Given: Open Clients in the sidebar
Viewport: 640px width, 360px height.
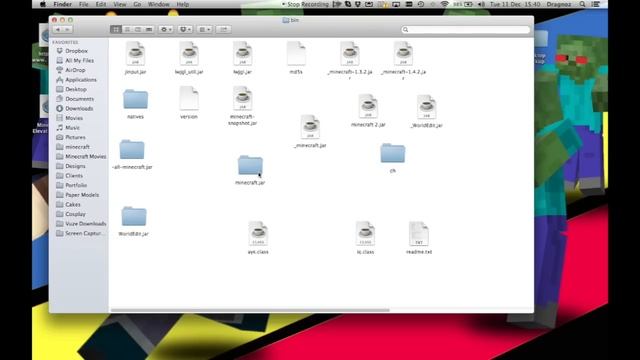Looking at the screenshot, I should tap(74, 176).
